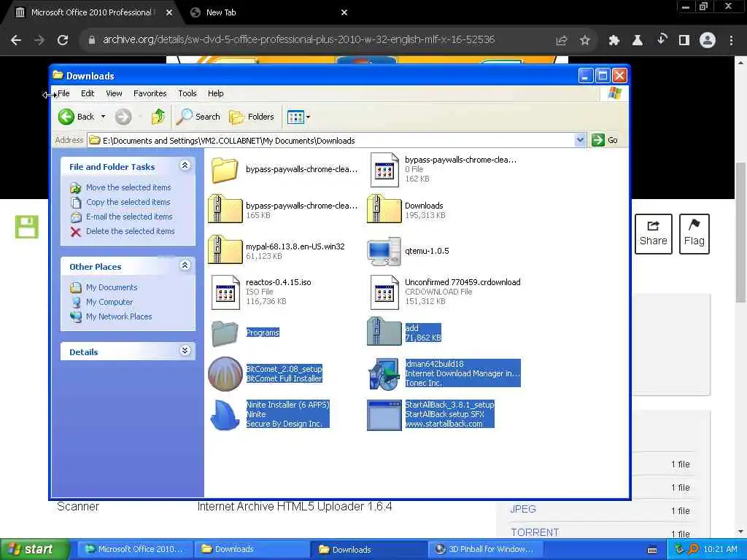Open the Chrome extensions puzzle icon

click(614, 41)
